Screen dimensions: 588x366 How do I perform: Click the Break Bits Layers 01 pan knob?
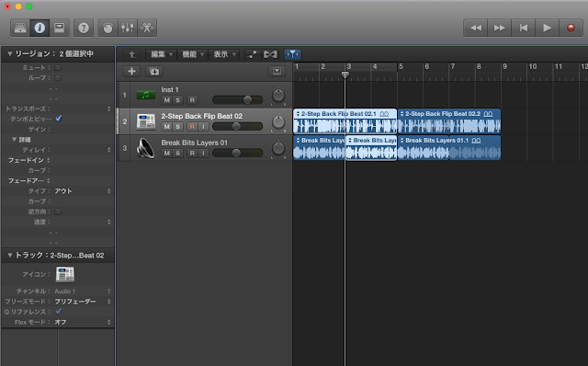[278, 148]
